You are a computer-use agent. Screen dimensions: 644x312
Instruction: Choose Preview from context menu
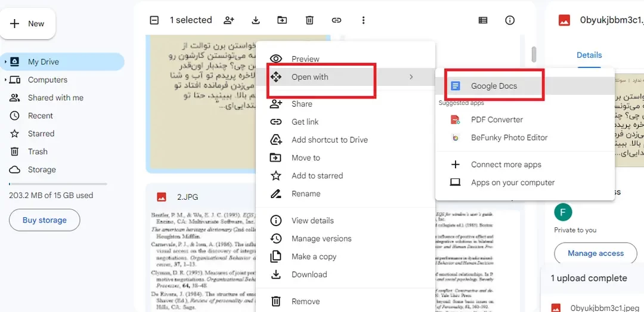345,59
